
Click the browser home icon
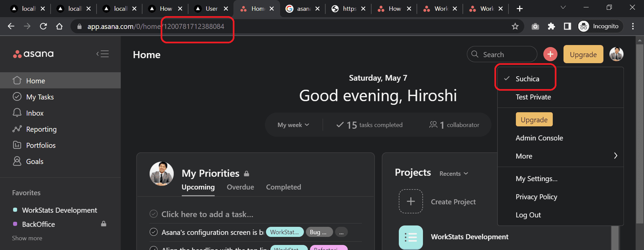click(x=59, y=26)
